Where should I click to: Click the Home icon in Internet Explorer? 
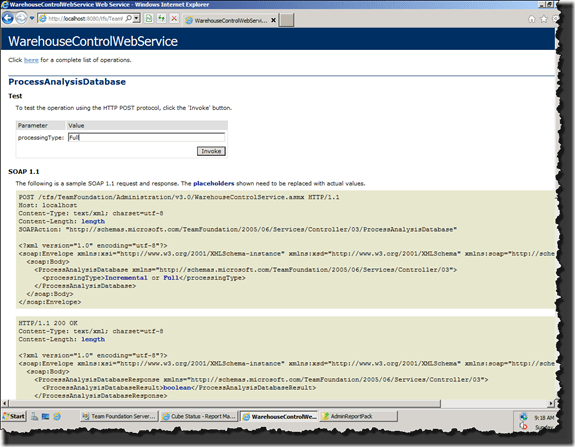pos(531,19)
